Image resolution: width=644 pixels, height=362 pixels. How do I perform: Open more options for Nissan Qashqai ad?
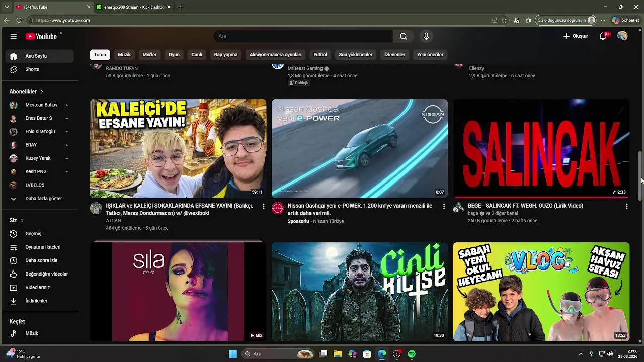click(x=444, y=206)
